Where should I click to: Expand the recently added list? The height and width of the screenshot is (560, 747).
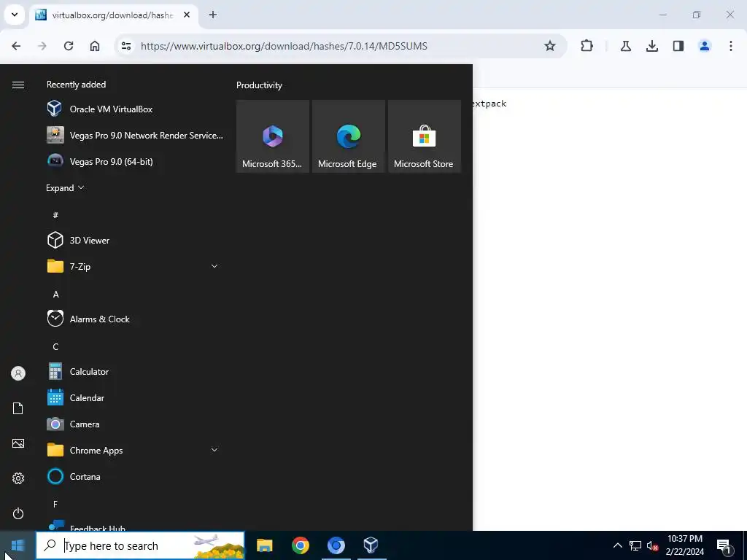click(65, 187)
